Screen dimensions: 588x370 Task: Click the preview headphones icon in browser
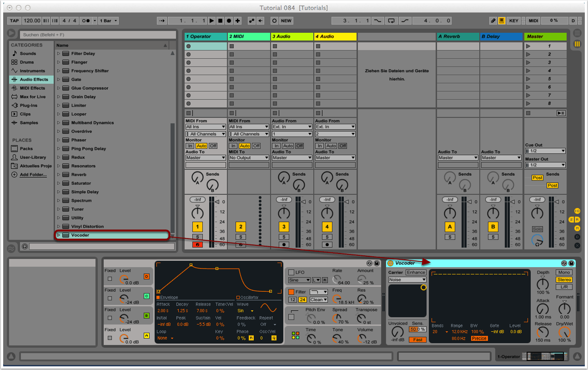coord(25,246)
